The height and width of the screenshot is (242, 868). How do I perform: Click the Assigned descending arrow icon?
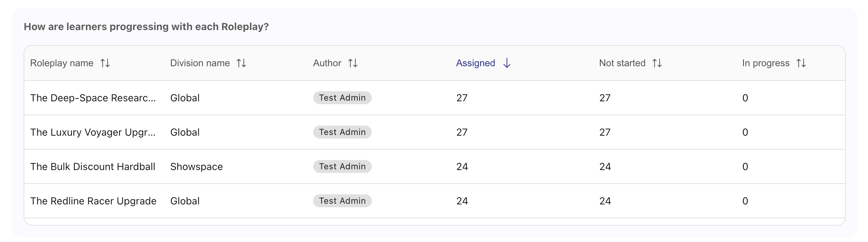[507, 63]
